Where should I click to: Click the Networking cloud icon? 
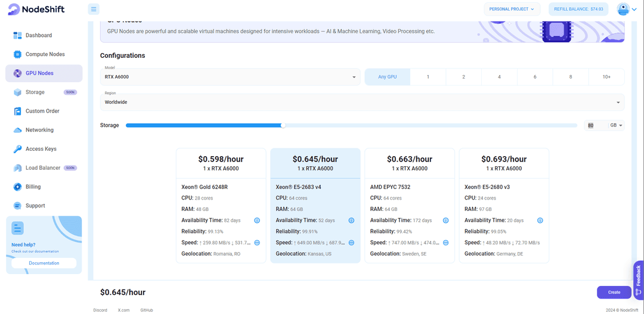pos(17,130)
